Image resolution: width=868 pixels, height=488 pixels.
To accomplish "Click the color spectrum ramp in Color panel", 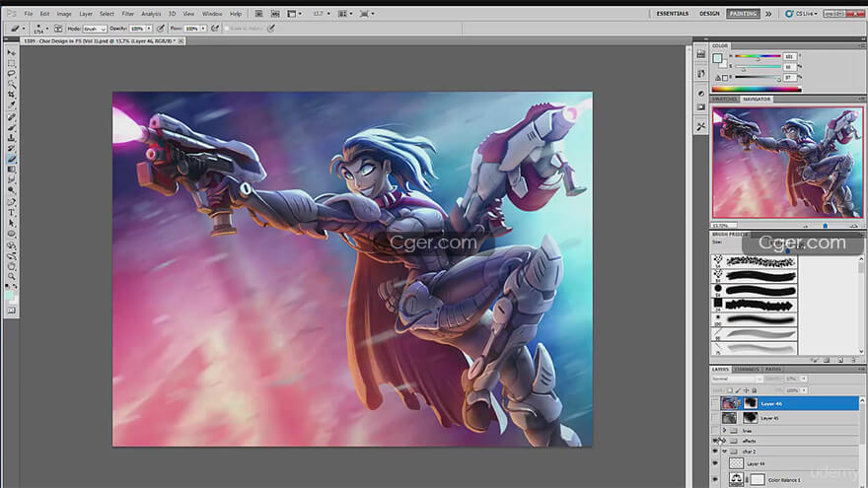I will pos(757,89).
